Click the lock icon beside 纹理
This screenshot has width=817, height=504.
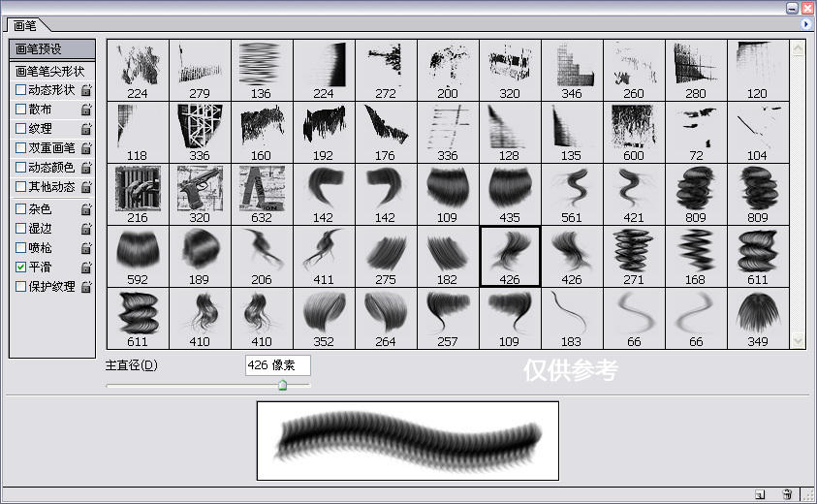tap(86, 129)
